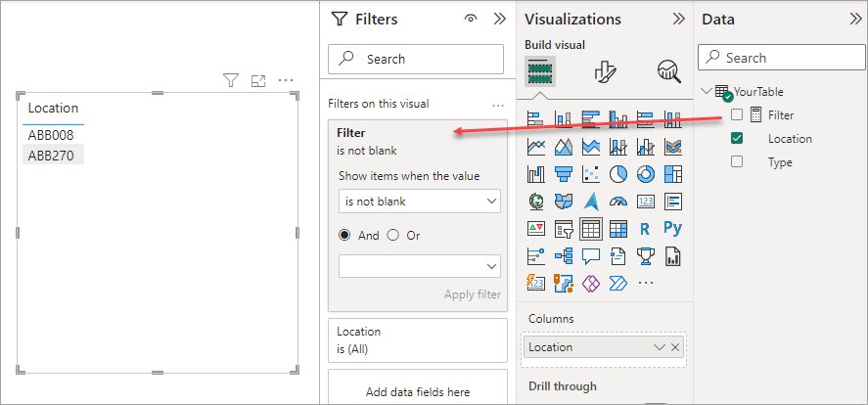Select the Line chart visual
This screenshot has width=868, height=405.
535,146
